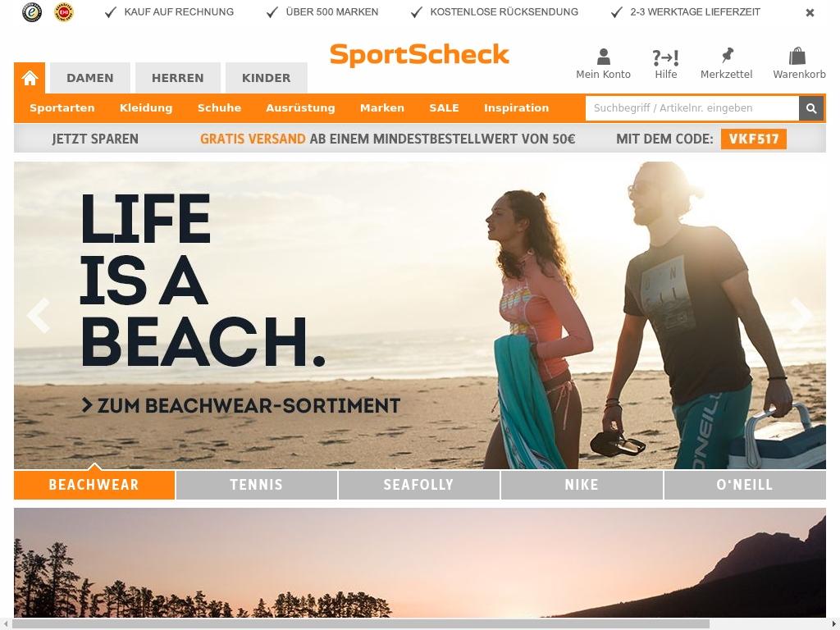This screenshot has height=630, width=840.
Task: Open the Marken brands menu
Action: click(382, 107)
